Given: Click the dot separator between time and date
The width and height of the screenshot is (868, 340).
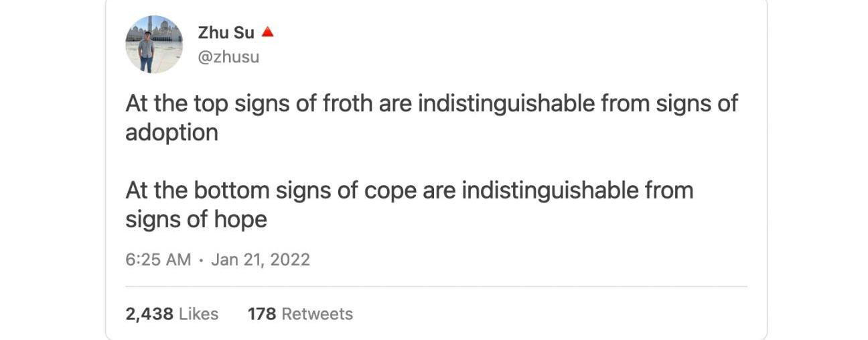Looking at the screenshot, I should [201, 260].
